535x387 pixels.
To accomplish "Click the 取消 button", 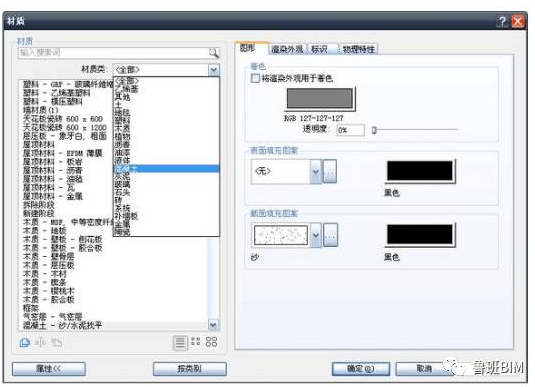I will (424, 369).
